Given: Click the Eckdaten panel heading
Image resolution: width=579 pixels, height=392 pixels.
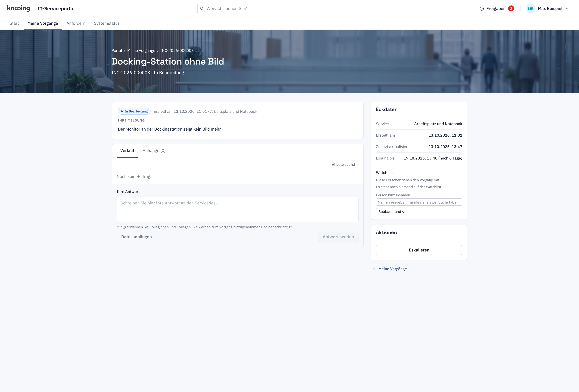Looking at the screenshot, I should tap(386, 109).
